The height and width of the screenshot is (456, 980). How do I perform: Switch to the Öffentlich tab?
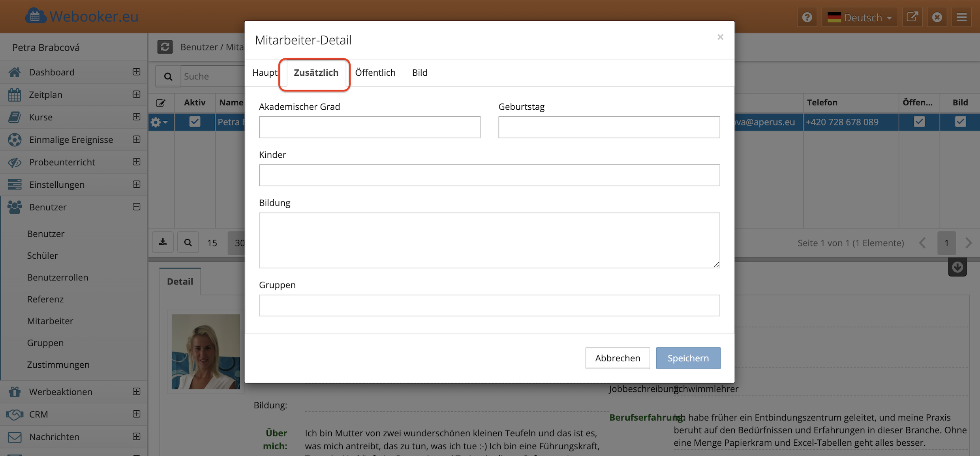375,73
